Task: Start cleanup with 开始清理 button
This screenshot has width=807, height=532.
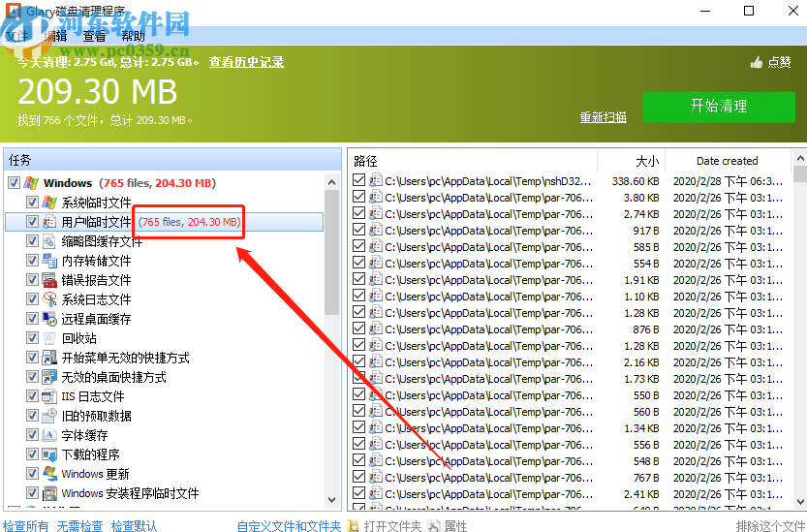Action: click(x=719, y=107)
